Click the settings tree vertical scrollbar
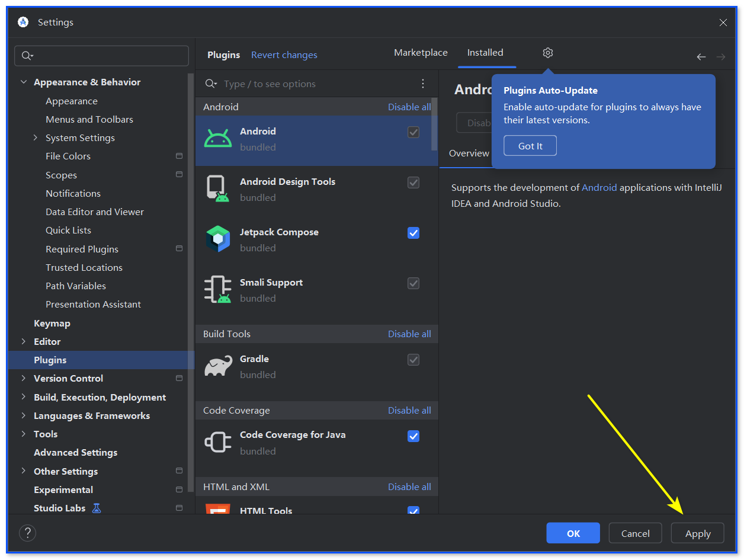The width and height of the screenshot is (744, 560). pyautogui.click(x=191, y=283)
